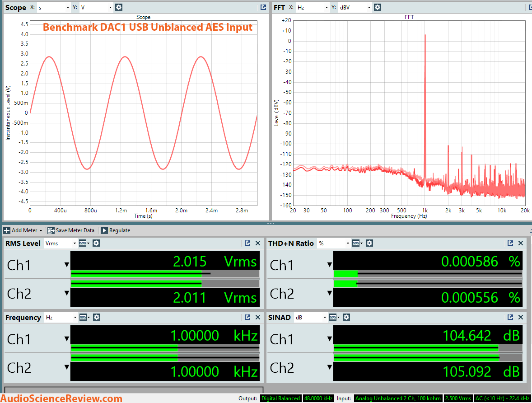This screenshot has width=532, height=403.
Task: Expand SINAD Ch2 channel arrow
Action: click(329, 367)
